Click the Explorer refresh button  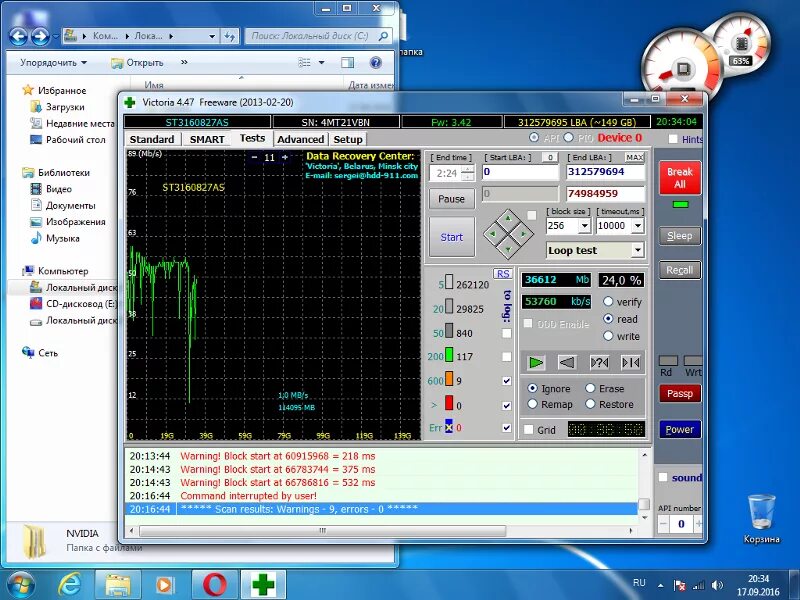tap(230, 36)
